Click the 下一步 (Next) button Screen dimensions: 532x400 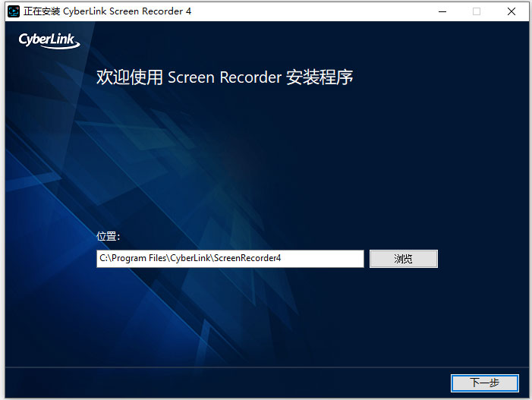pos(484,383)
